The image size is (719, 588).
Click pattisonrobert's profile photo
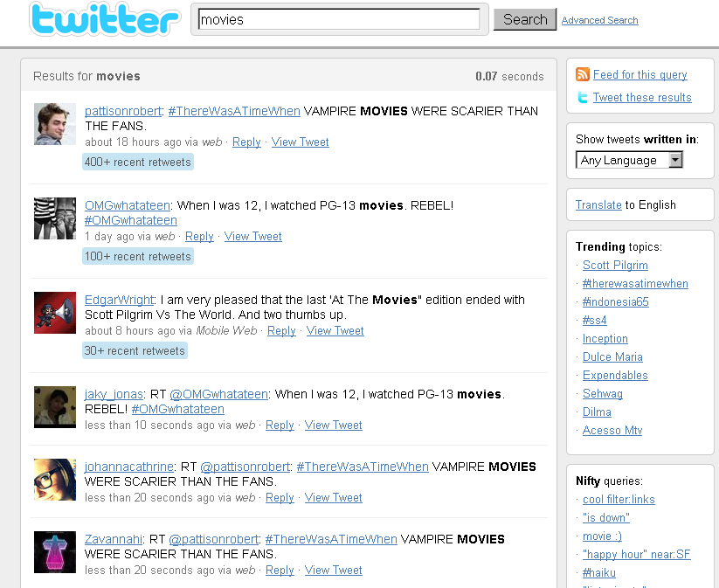[55, 124]
